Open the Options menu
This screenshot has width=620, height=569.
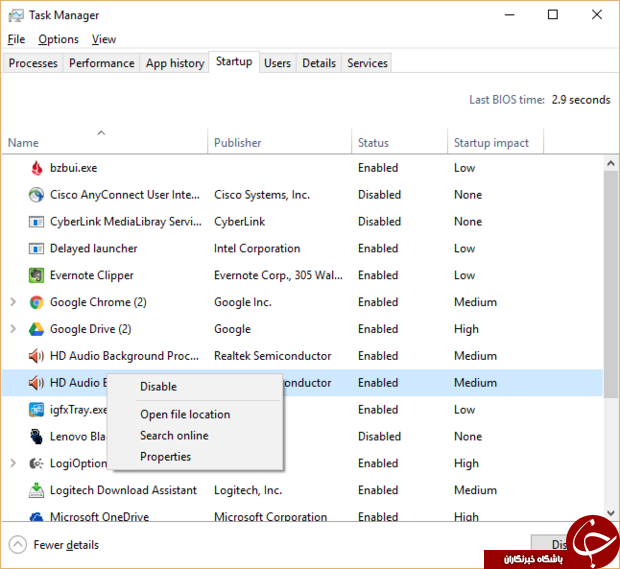pos(59,39)
